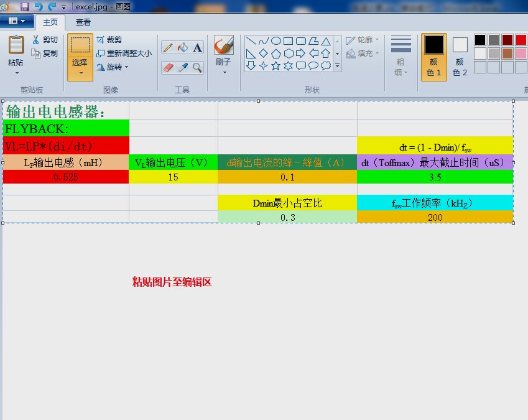Screen dimensions: 528x420
Task: Open the Paint application menu button
Action: (x=17, y=21)
